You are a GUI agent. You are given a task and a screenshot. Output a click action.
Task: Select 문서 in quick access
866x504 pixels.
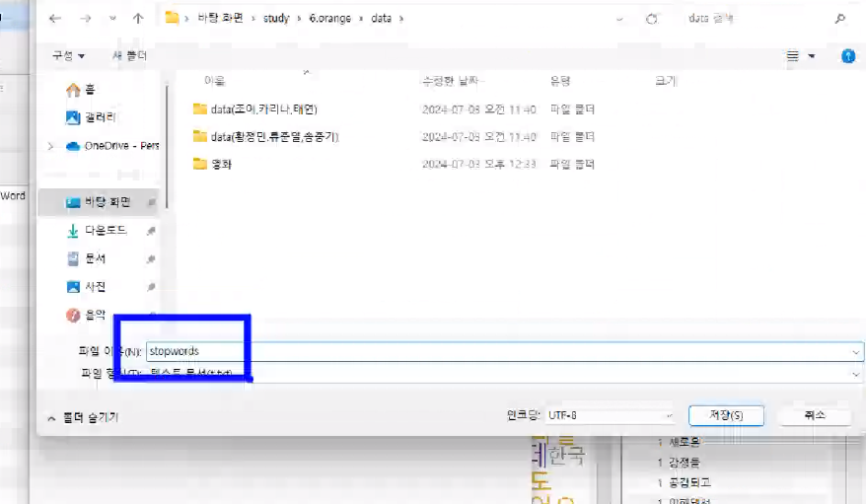click(86, 258)
